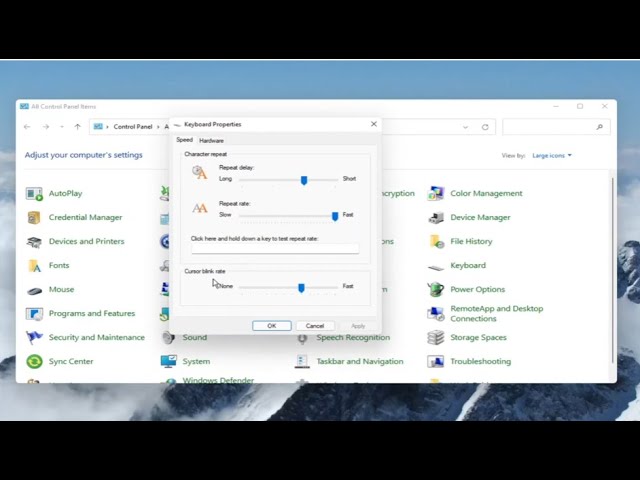
Task: Open Windows Defender item
Action: 218,380
